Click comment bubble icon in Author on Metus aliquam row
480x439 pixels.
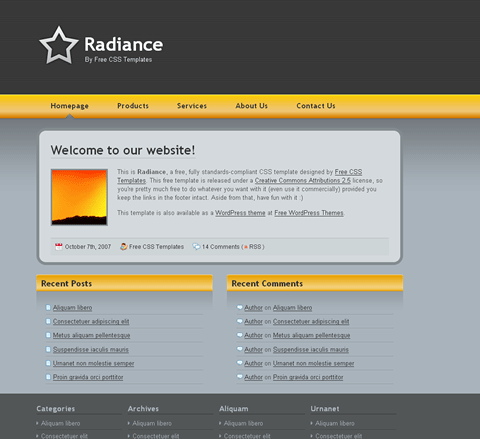tap(239, 335)
